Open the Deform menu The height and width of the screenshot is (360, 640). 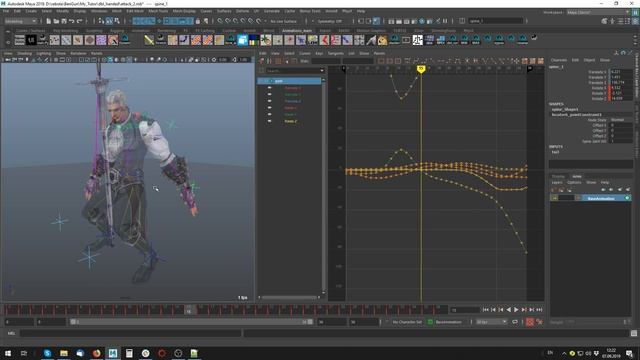(x=242, y=11)
